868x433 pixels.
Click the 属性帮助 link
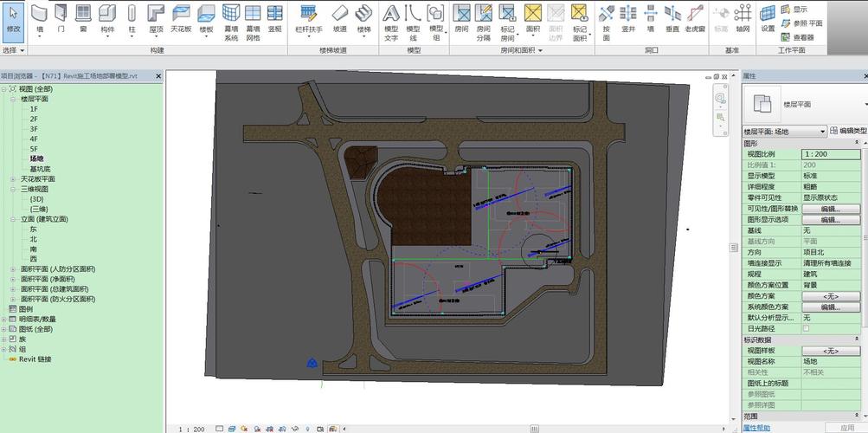[758, 428]
